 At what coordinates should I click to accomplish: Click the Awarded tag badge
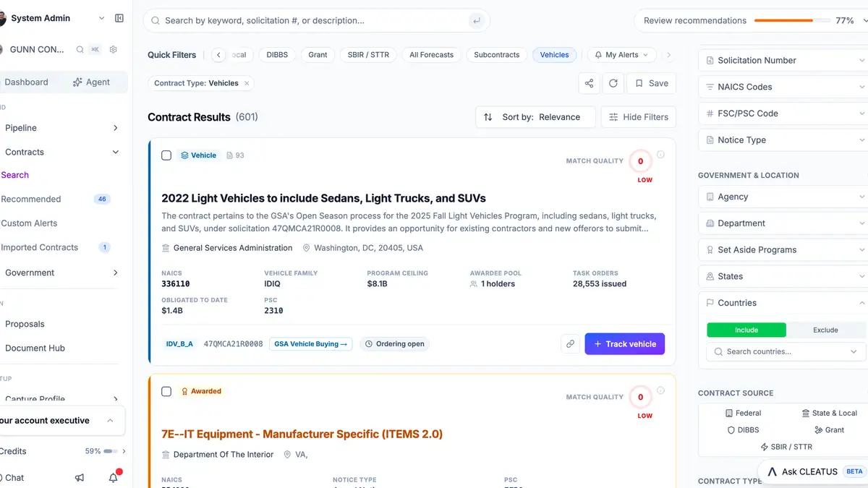(x=200, y=391)
